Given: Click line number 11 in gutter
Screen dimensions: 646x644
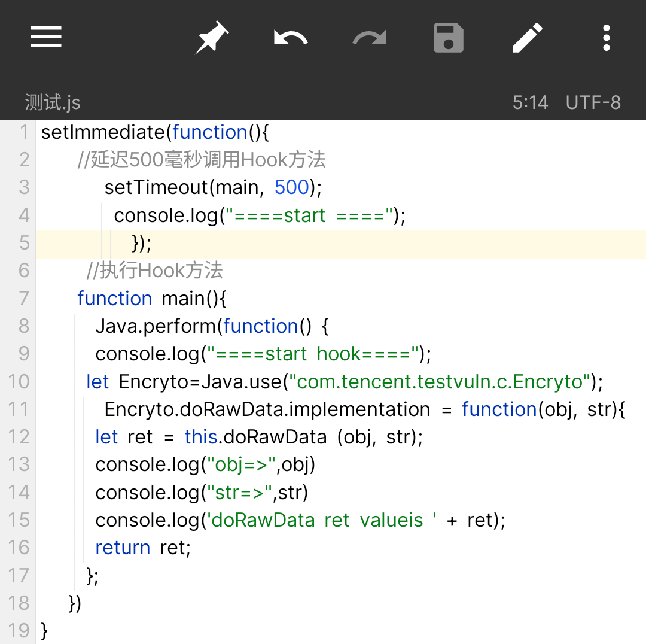Looking at the screenshot, I should [x=18, y=409].
